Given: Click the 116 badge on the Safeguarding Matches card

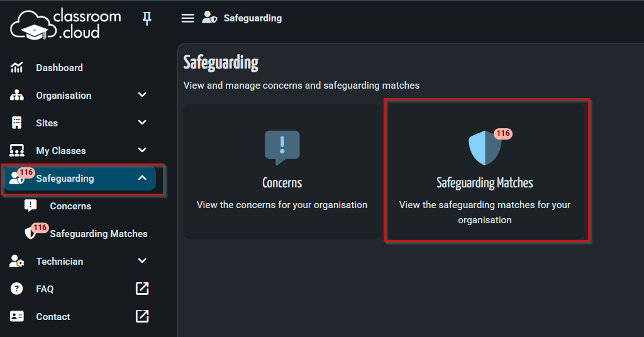Looking at the screenshot, I should pos(503,133).
